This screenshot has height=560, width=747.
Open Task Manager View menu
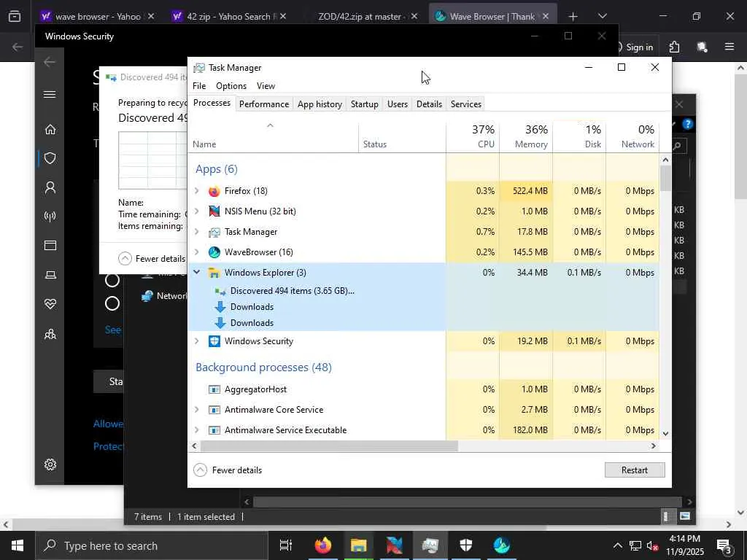[x=266, y=86]
